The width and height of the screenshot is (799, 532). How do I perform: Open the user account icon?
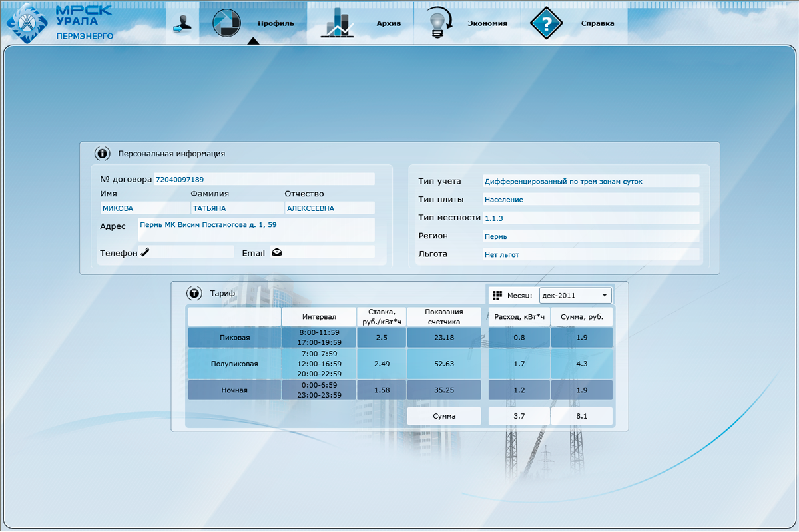(182, 23)
